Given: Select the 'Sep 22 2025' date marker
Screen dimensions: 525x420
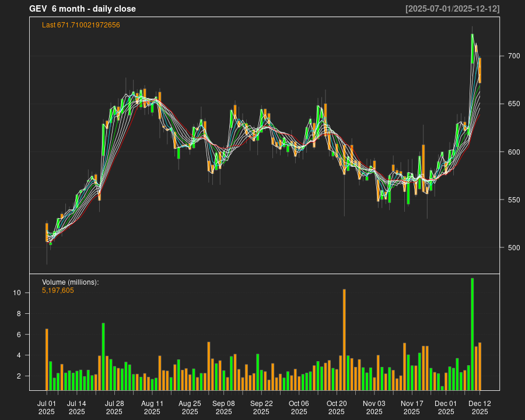Looking at the screenshot, I should click(x=261, y=407).
